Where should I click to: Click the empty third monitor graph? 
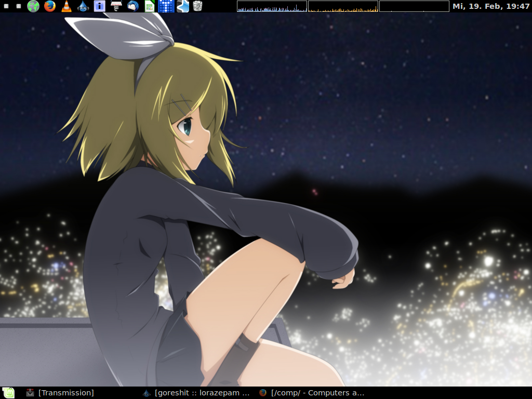[x=414, y=6]
